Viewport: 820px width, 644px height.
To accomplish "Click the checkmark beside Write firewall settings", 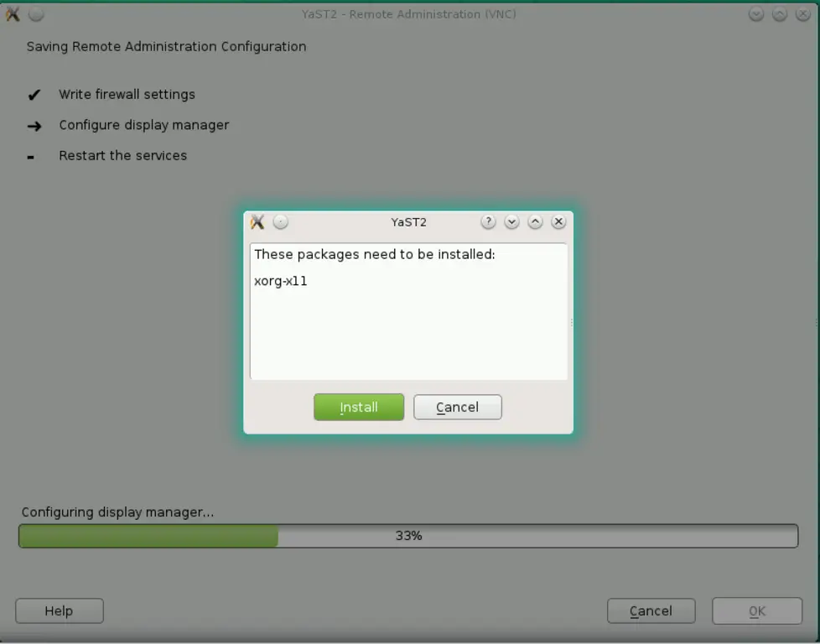I will [x=34, y=95].
